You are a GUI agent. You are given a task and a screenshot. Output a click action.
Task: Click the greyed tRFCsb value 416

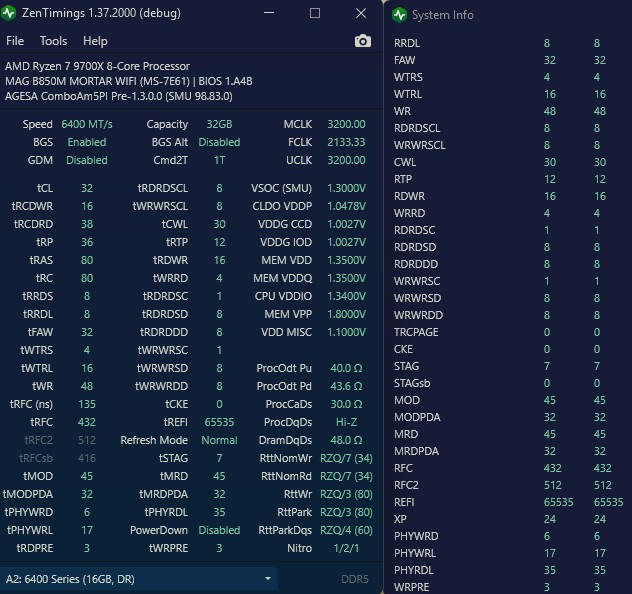[x=87, y=458]
